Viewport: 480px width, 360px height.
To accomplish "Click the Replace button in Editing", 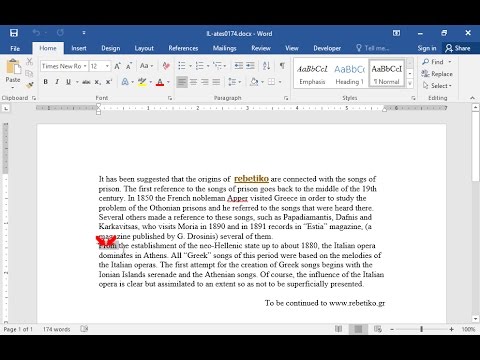I will [x=437, y=74].
